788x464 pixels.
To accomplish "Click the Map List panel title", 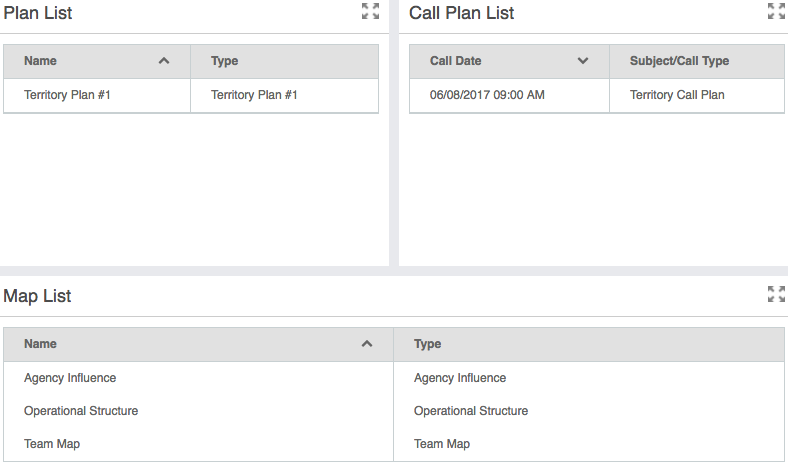I will tap(37, 296).
